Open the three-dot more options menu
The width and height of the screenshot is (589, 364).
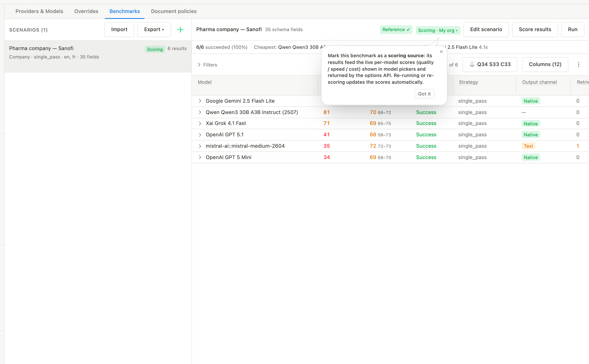(x=578, y=65)
